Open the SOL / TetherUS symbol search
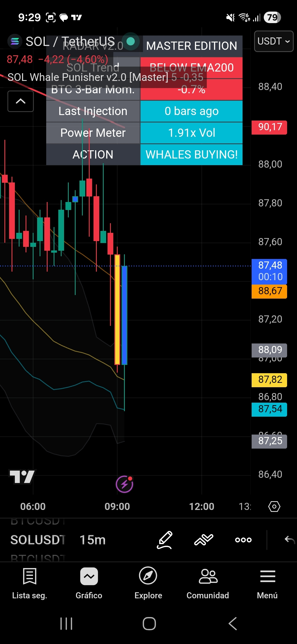 [70, 42]
